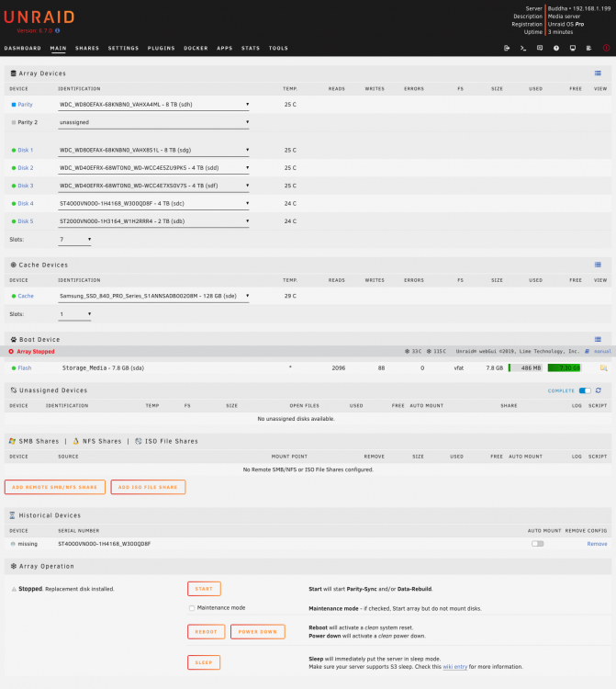Click the Reboot button
This screenshot has width=616, height=689.
(207, 632)
